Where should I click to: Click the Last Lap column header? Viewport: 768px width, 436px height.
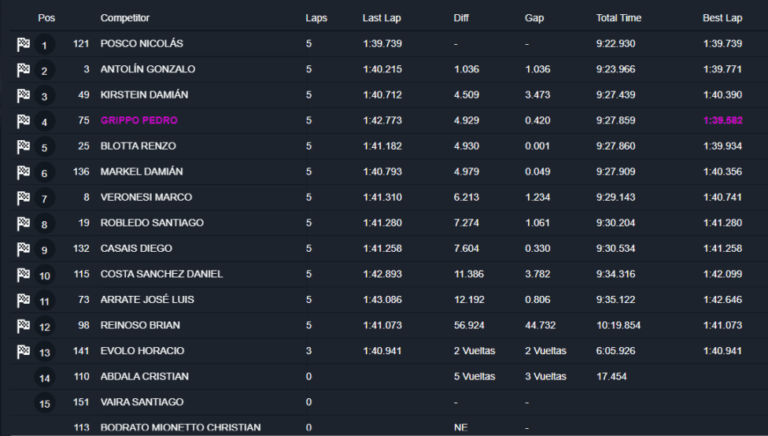click(x=382, y=18)
